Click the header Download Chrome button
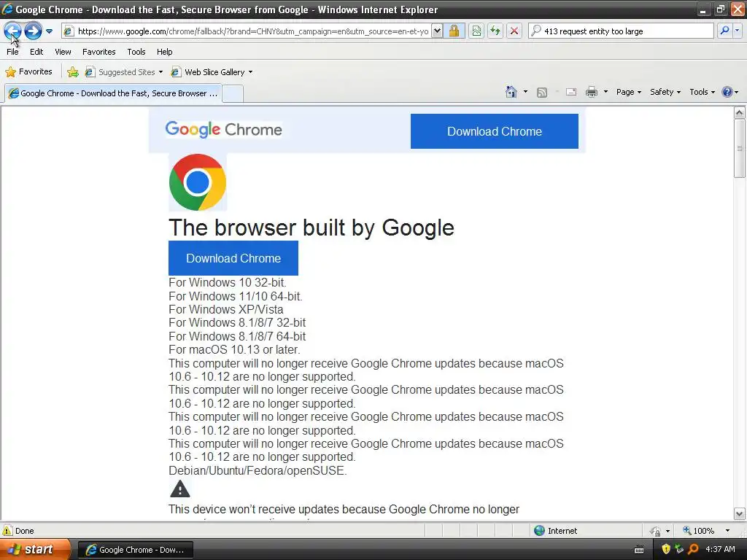This screenshot has height=560, width=747. (x=495, y=131)
